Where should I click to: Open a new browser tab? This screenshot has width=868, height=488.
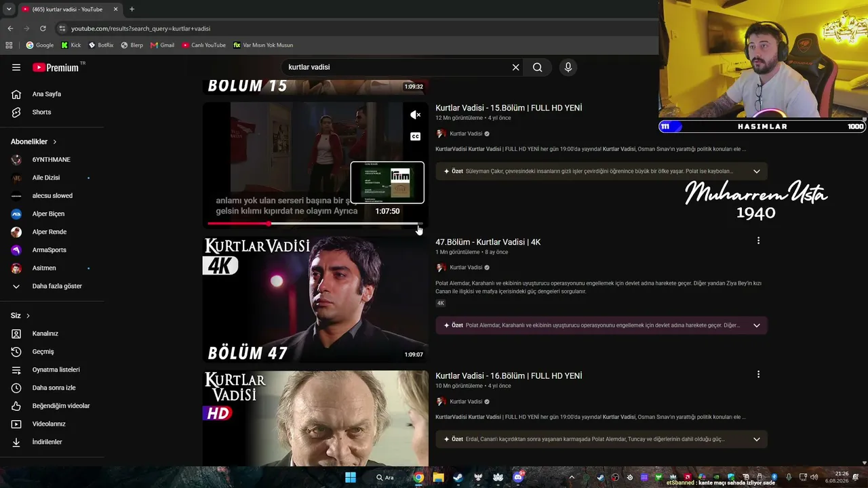coord(132,9)
